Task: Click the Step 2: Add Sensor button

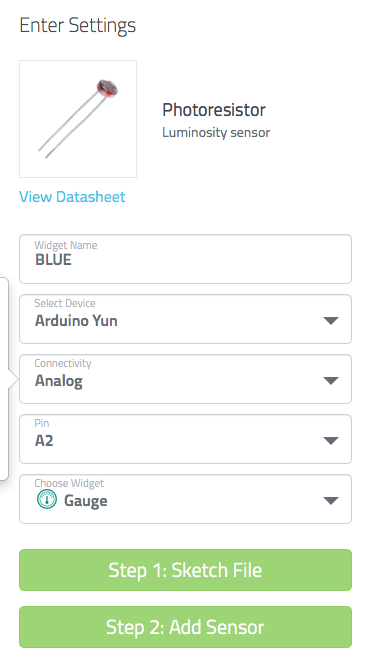Action: pos(186,627)
